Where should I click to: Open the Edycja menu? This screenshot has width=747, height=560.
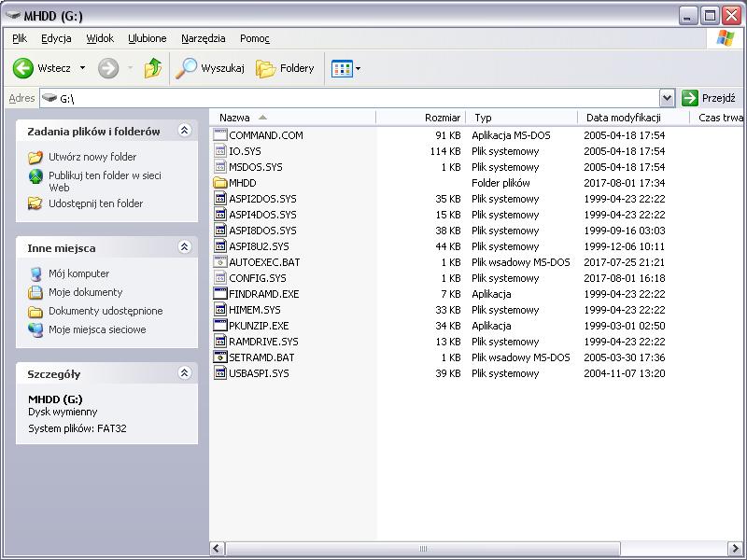click(56, 38)
